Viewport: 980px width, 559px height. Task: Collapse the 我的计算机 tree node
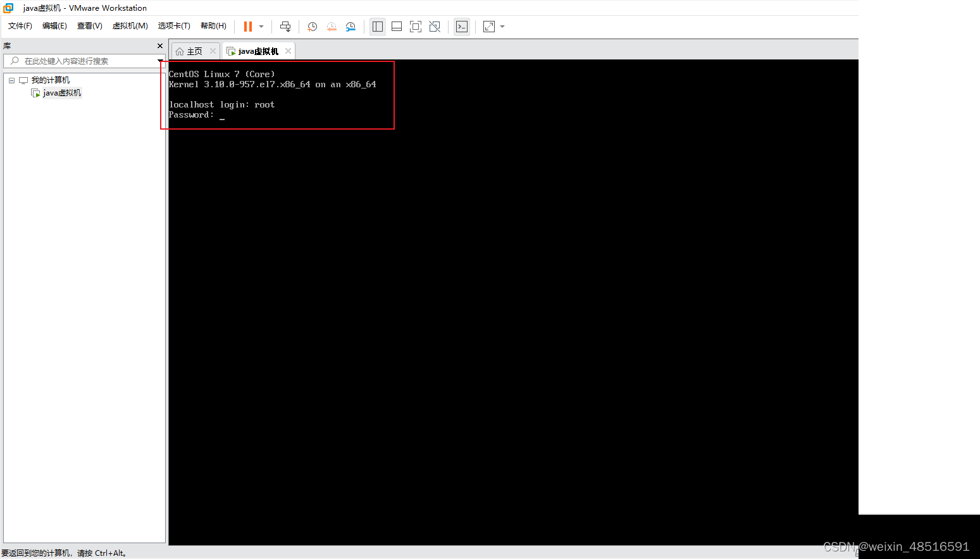[x=11, y=80]
